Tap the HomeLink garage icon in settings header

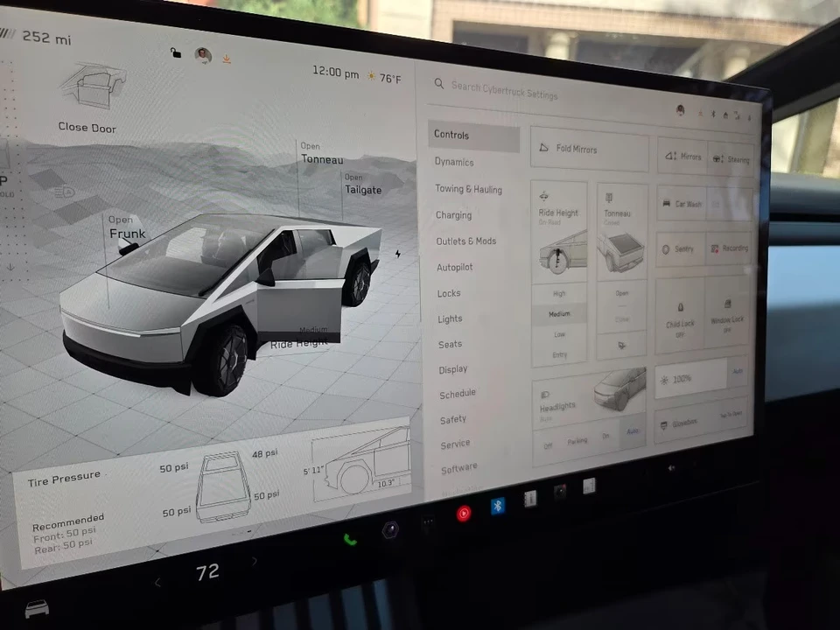point(725,115)
